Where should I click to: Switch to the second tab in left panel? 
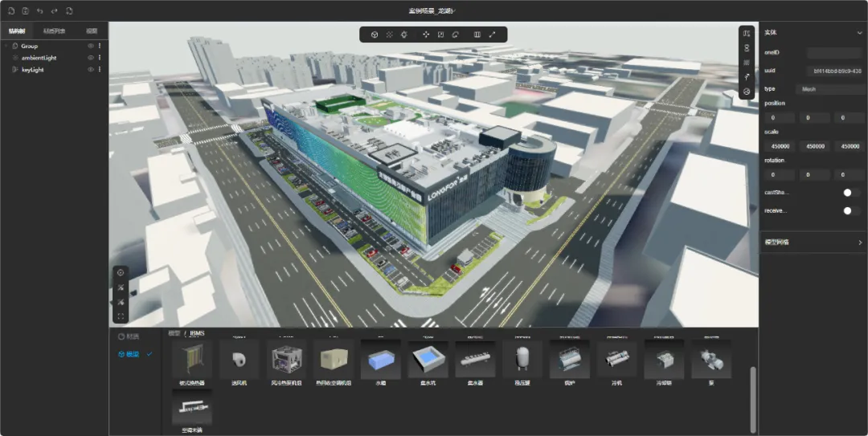coord(54,31)
